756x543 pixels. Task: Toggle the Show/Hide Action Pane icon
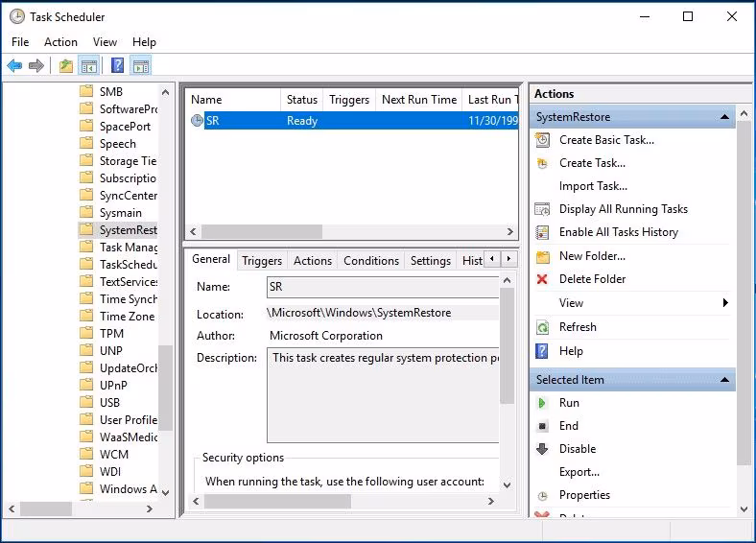[141, 66]
